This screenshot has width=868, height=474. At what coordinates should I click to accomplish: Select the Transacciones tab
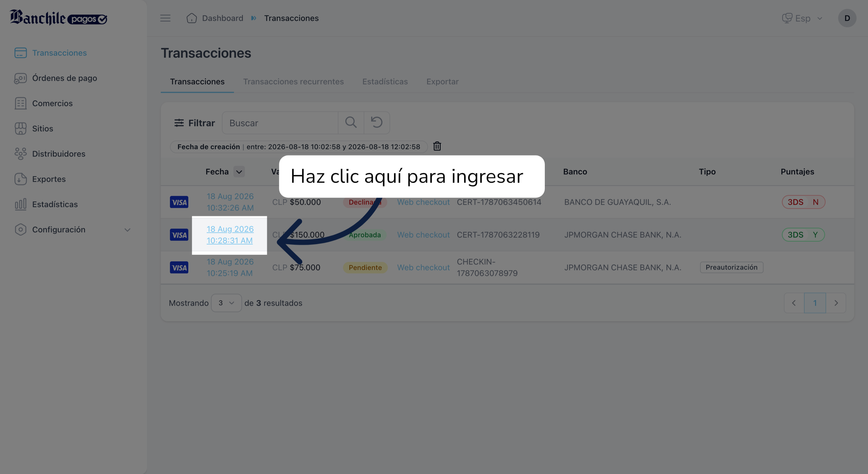click(x=197, y=81)
